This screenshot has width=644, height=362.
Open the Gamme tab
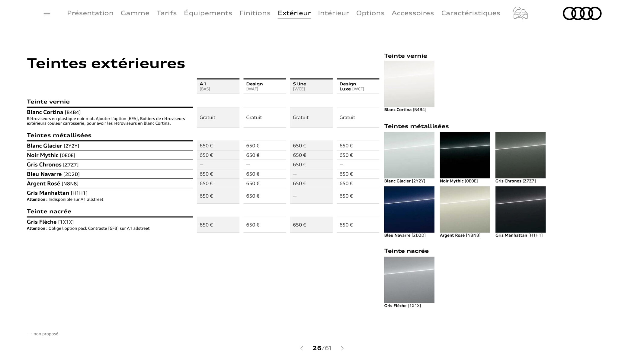135,13
